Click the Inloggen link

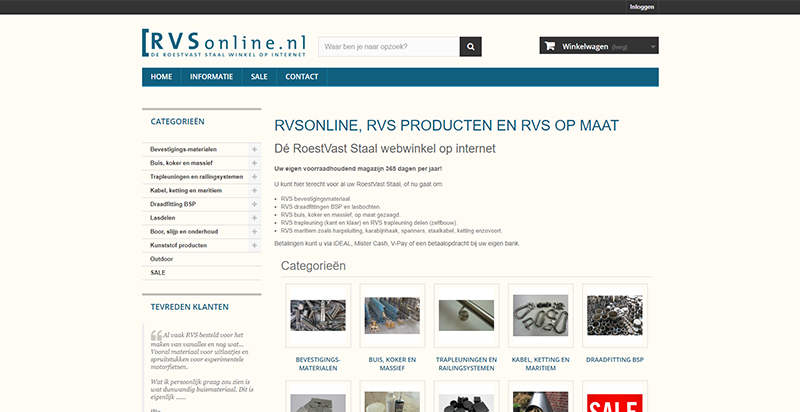641,7
